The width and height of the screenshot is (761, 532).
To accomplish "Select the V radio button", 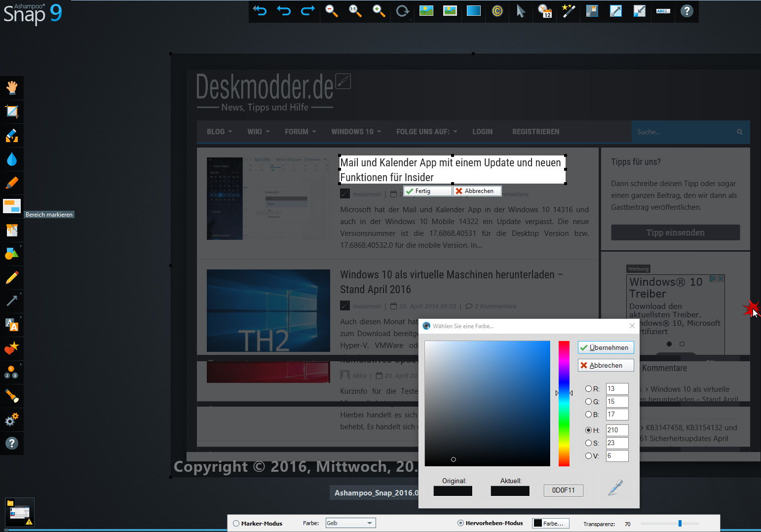I will [x=588, y=456].
